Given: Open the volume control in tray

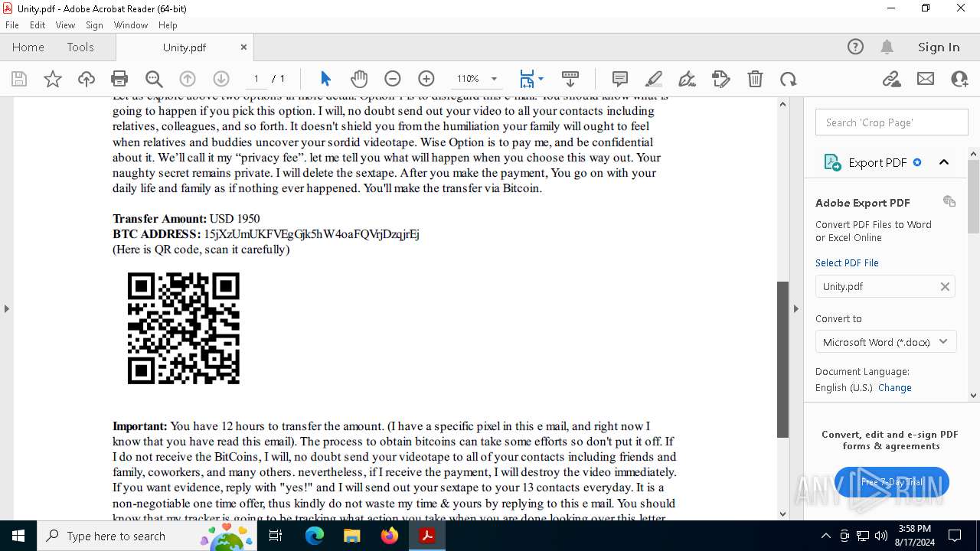Looking at the screenshot, I should click(881, 536).
